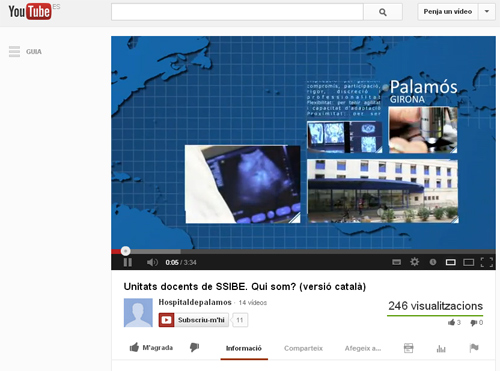The width and height of the screenshot is (500, 371).
Task: Seek in the grey buffered progress bar
Action: tap(155, 251)
